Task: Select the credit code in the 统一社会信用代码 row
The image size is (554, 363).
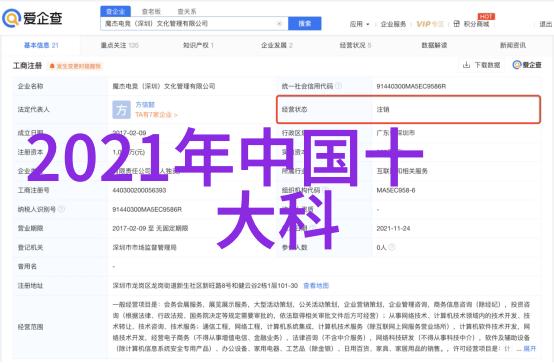Action: (x=411, y=86)
